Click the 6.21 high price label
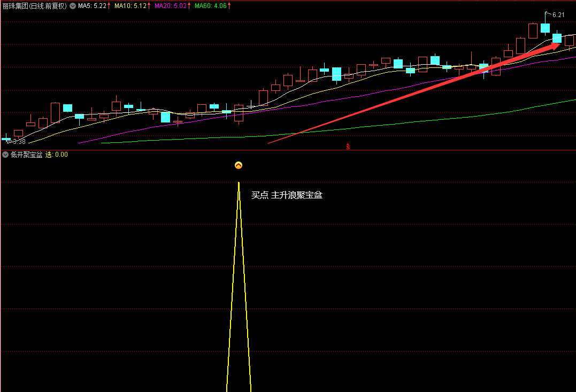576x392 pixels. (x=558, y=15)
